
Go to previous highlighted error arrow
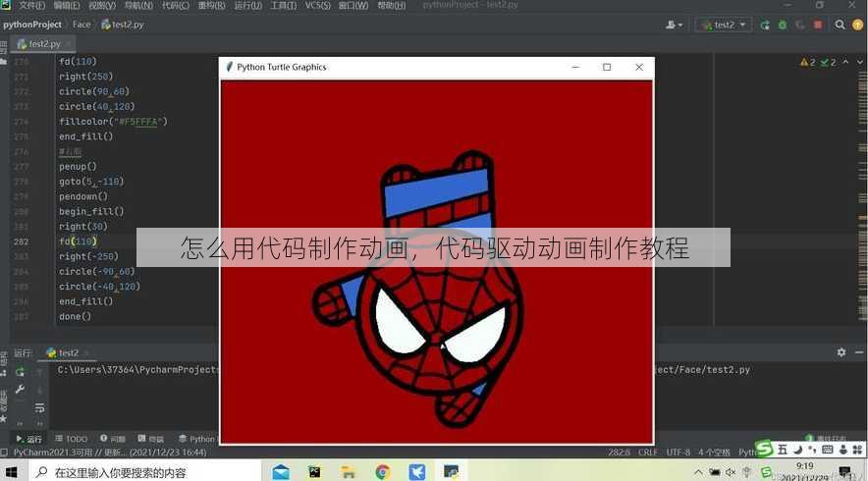point(845,62)
